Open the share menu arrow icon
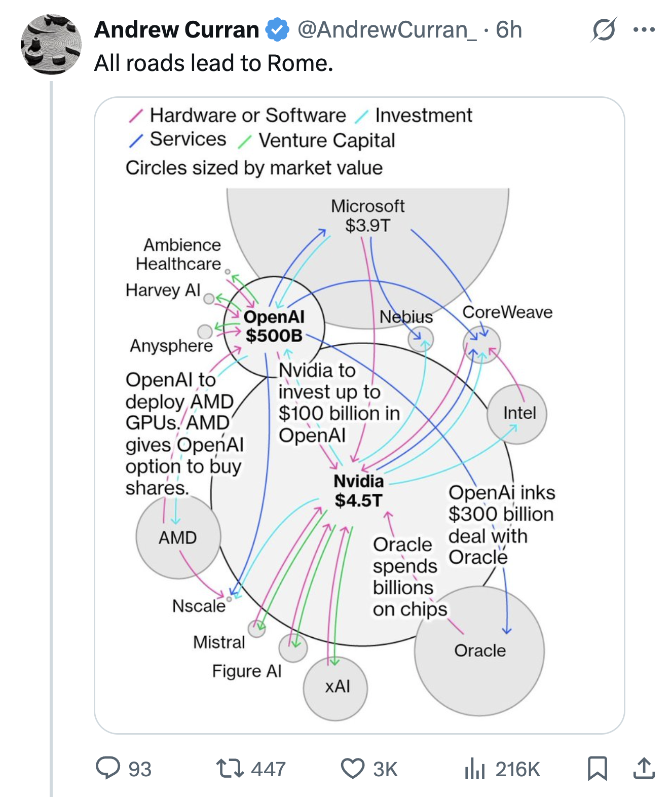Image resolution: width=672 pixels, height=797 pixels. (644, 768)
